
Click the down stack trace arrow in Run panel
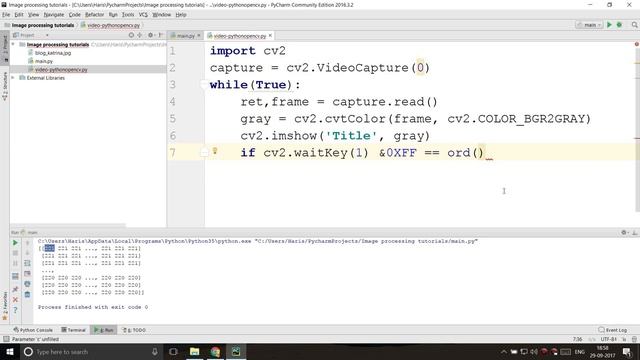(x=27, y=253)
